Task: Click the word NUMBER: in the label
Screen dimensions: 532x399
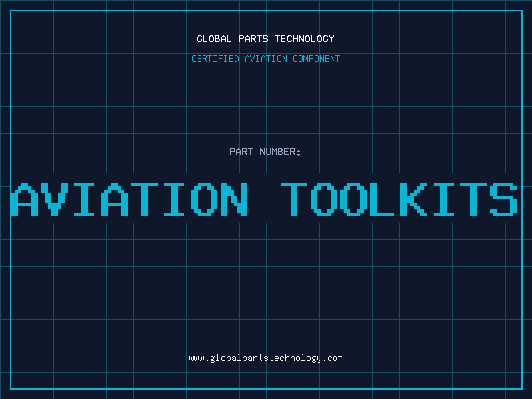Action: point(281,152)
